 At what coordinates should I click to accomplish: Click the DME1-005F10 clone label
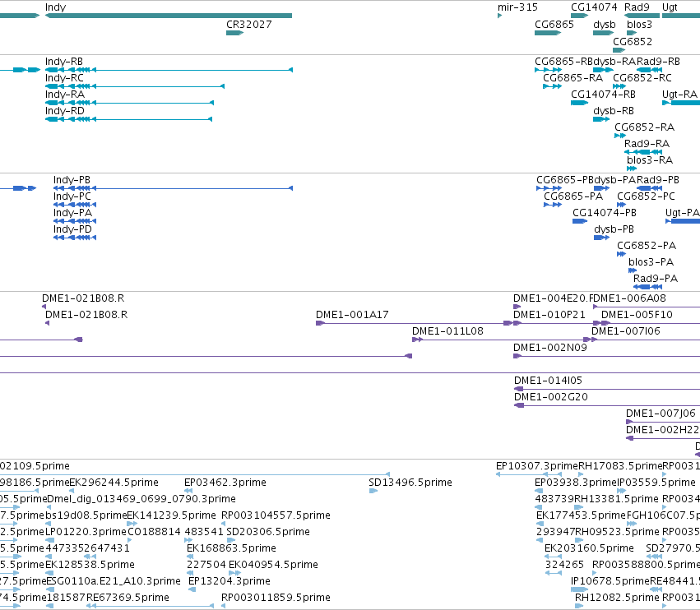(637, 315)
